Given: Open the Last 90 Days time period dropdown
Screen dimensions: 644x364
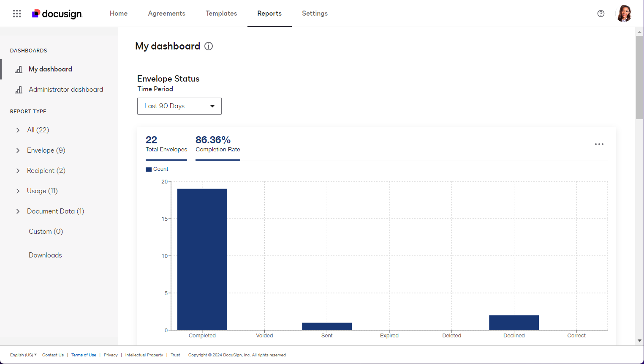Looking at the screenshot, I should (x=179, y=106).
